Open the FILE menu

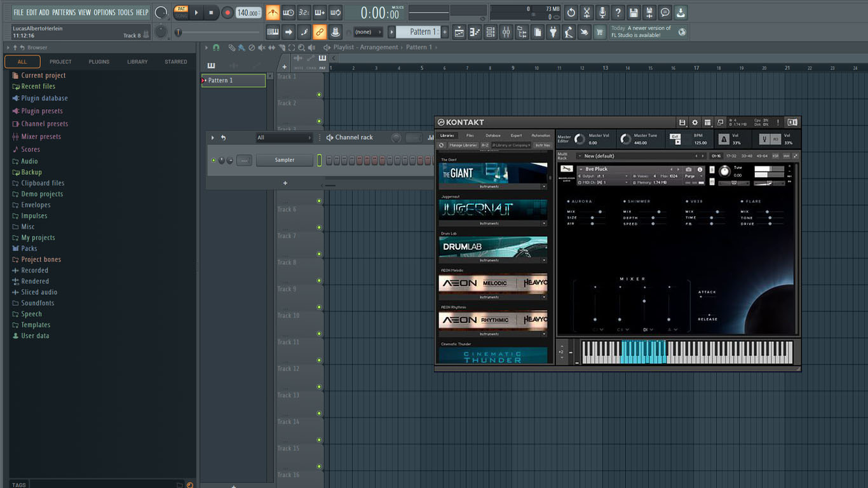(x=18, y=12)
